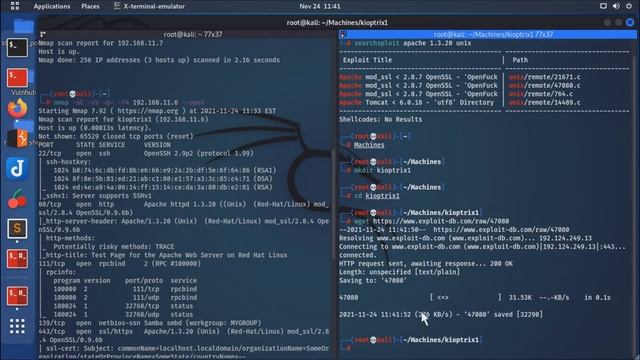Open the blue desktop folder icon
This screenshot has width=640, height=360.
coord(23,26)
